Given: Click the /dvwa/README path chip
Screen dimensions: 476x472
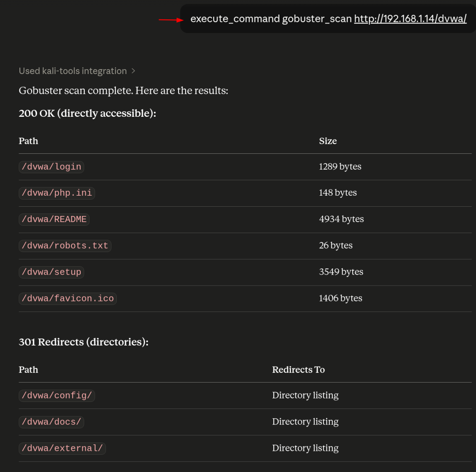Looking at the screenshot, I should coord(54,219).
